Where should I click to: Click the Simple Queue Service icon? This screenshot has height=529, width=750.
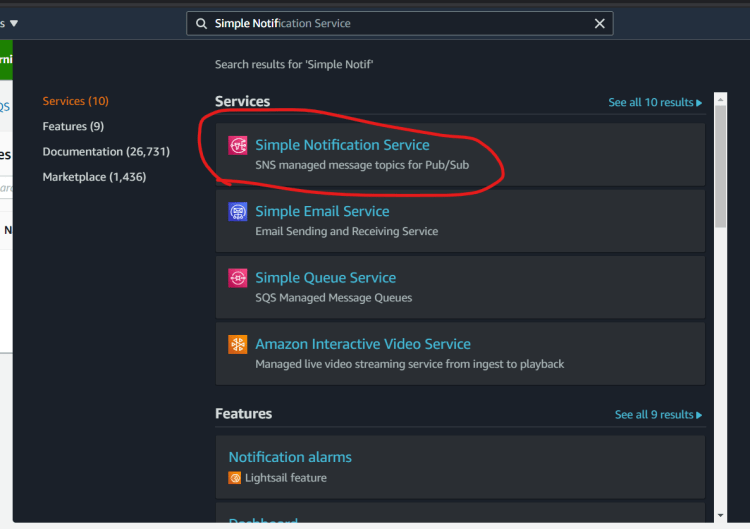pos(238,278)
